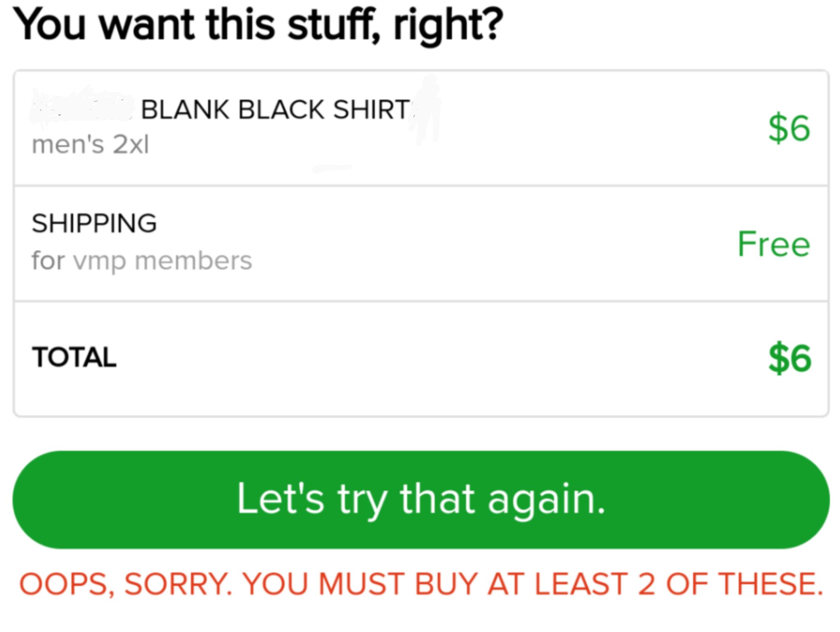Screen dimensions: 840x632
Task: Click the "You want this stuff, right?" heading
Action: [258, 25]
